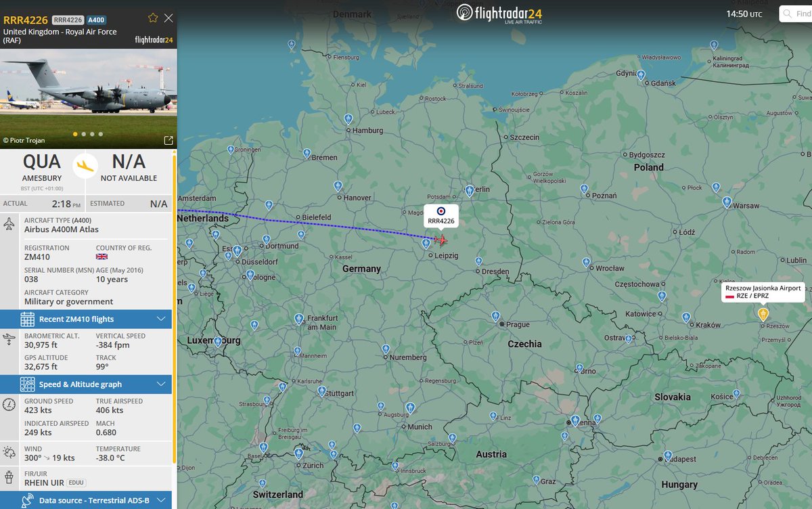The width and height of the screenshot is (812, 509).
Task: Click the details panel vertical scrollbar
Action: click(x=175, y=308)
